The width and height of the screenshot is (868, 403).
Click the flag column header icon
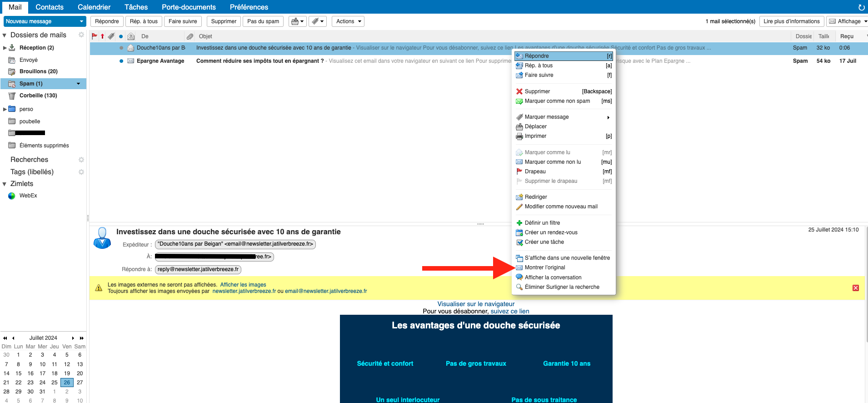click(95, 36)
